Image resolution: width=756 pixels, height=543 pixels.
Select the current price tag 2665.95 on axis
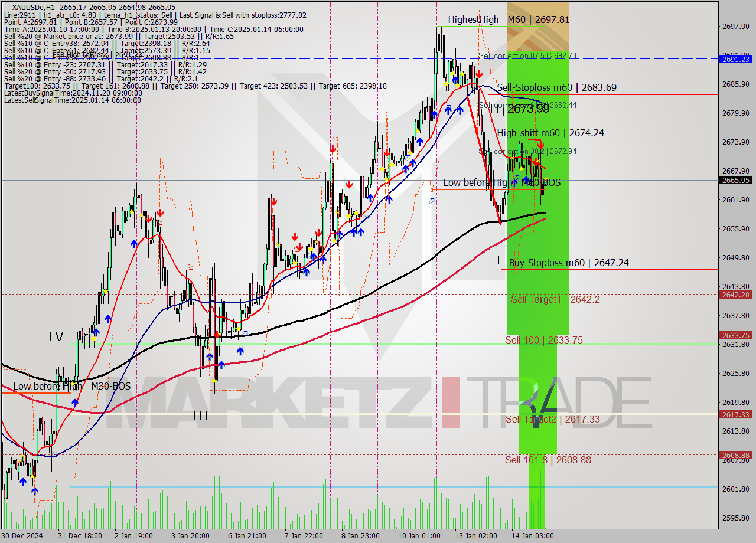pos(736,180)
